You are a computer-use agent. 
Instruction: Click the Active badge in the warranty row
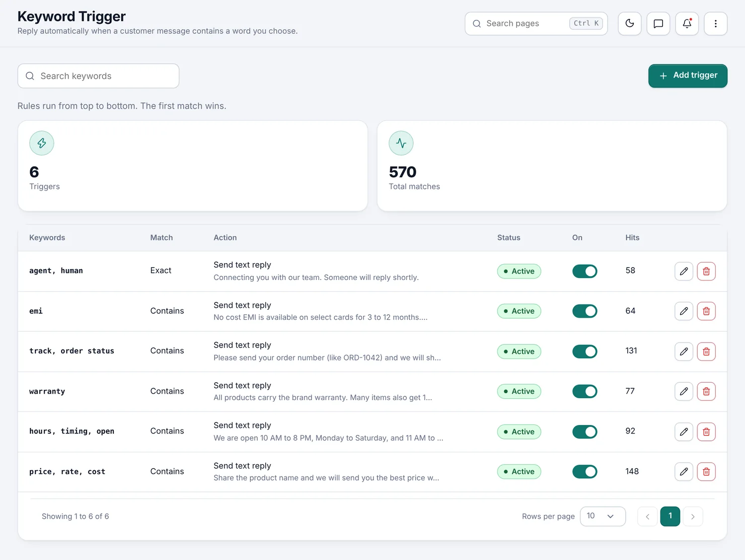point(519,391)
